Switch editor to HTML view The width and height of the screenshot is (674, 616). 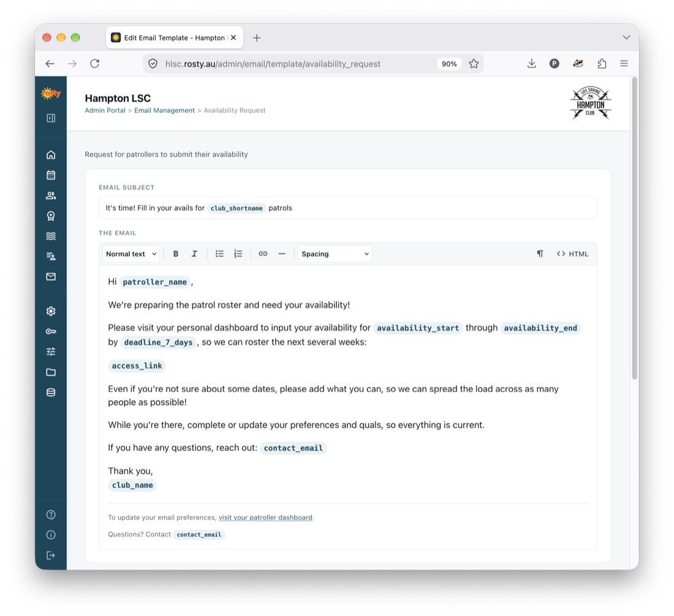click(x=572, y=254)
